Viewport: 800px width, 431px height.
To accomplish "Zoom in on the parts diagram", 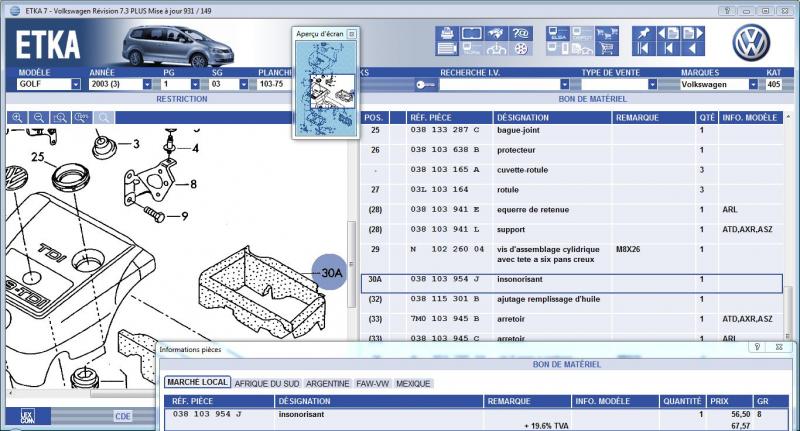I will [x=17, y=118].
